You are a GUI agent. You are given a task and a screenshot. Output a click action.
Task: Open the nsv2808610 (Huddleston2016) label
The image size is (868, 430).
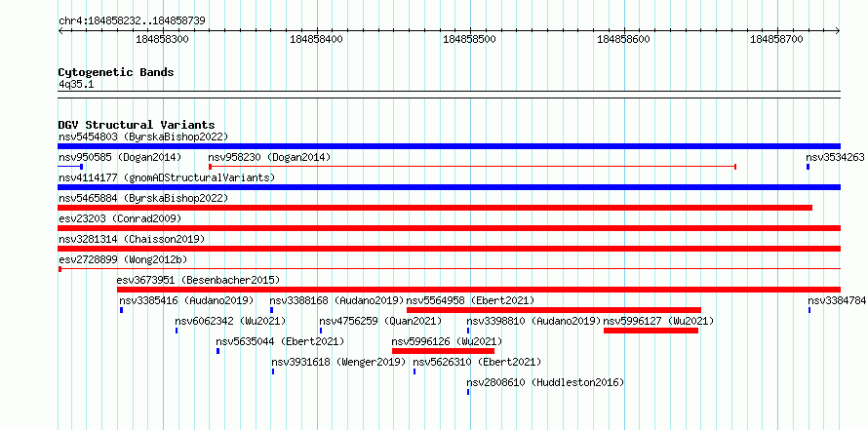tap(545, 382)
